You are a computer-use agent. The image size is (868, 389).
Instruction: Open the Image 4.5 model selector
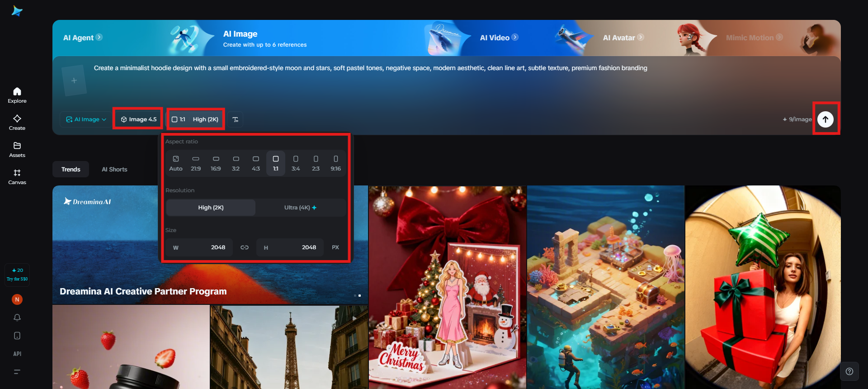click(x=138, y=119)
